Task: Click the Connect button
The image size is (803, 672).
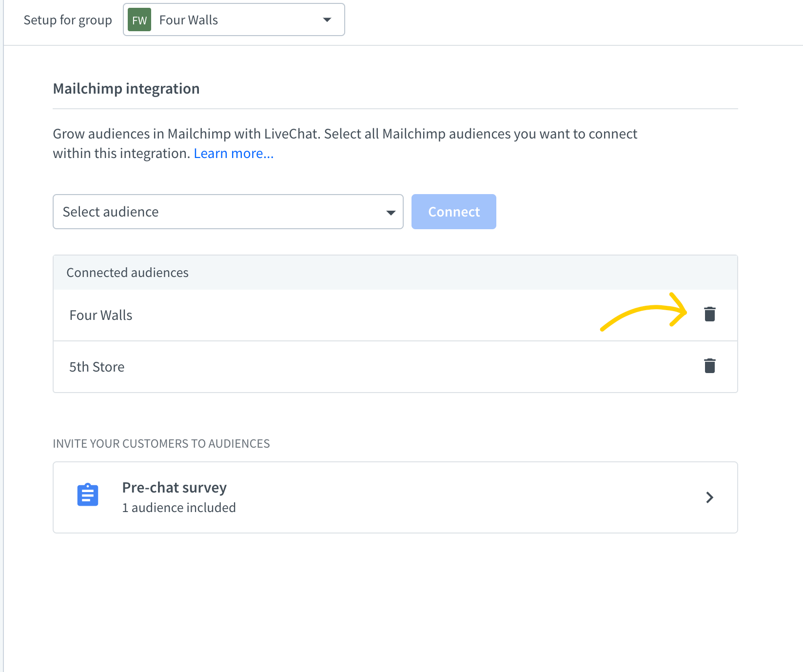Action: tap(454, 212)
